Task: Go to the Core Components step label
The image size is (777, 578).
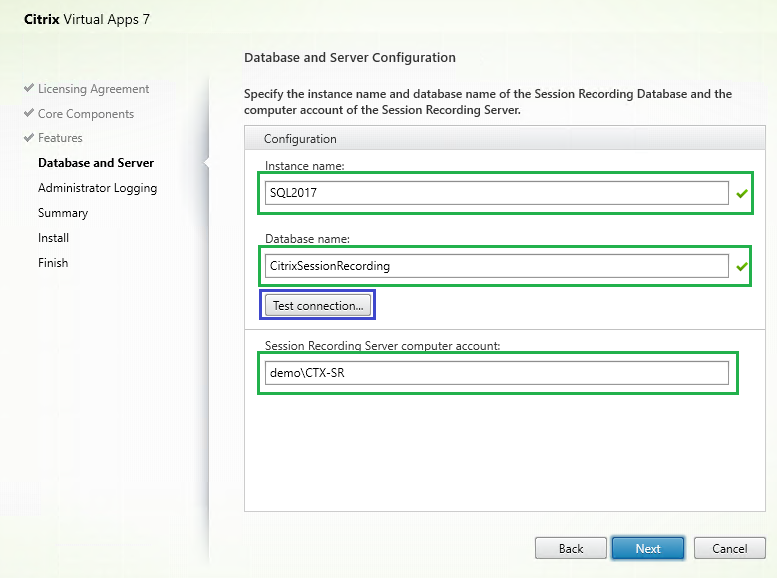Action: coord(85,114)
